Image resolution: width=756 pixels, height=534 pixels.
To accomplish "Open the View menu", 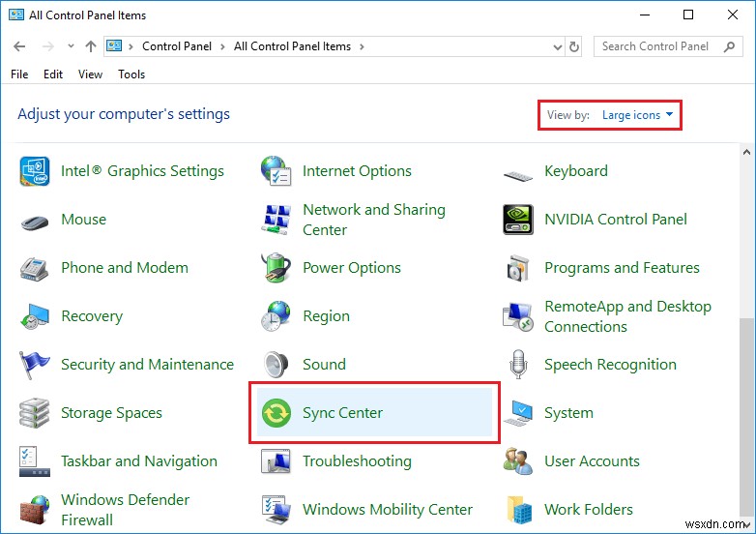I will click(x=90, y=74).
